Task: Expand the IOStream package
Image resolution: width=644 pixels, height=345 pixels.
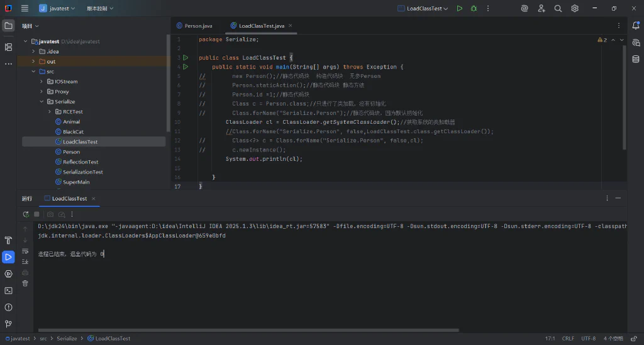Action: [x=42, y=82]
